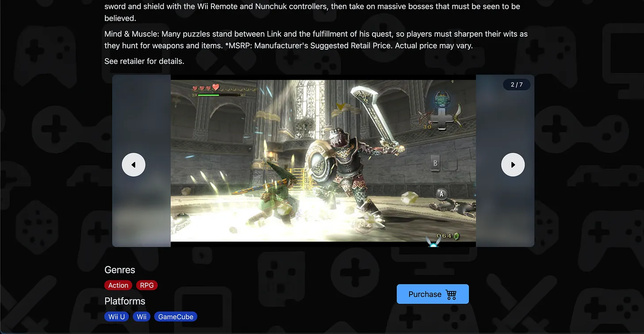Select the RPG genre tag
Image resolution: width=644 pixels, height=334 pixels.
tap(146, 285)
